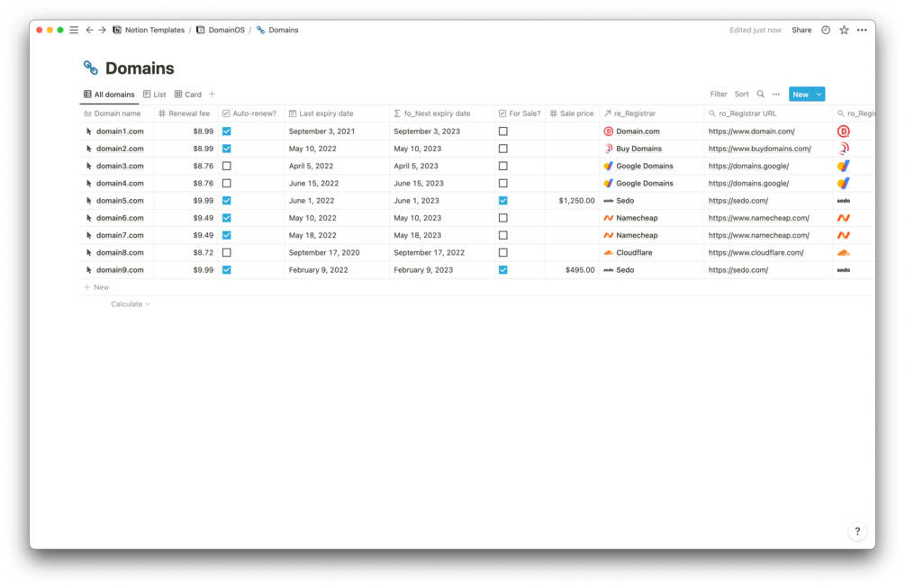This screenshot has height=588, width=905.
Task: Open Last expiry date column header menu
Action: 337,113
